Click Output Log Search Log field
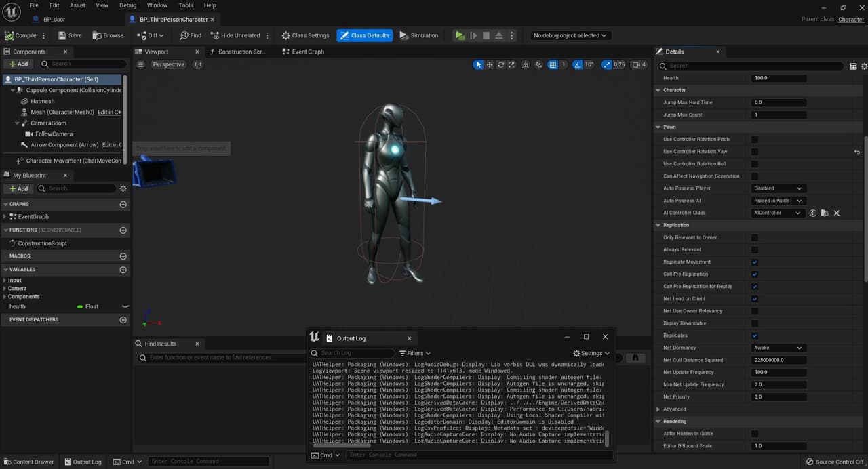This screenshot has width=868, height=469. (x=352, y=353)
